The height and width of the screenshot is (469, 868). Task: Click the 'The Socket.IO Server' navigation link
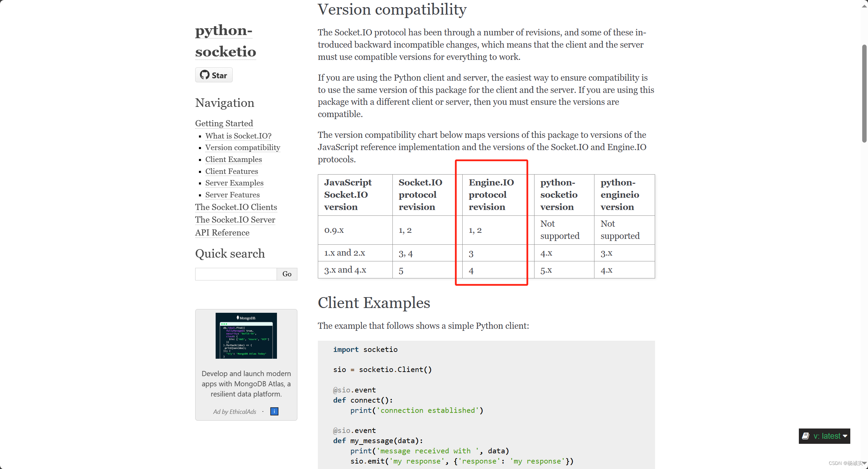click(x=235, y=219)
